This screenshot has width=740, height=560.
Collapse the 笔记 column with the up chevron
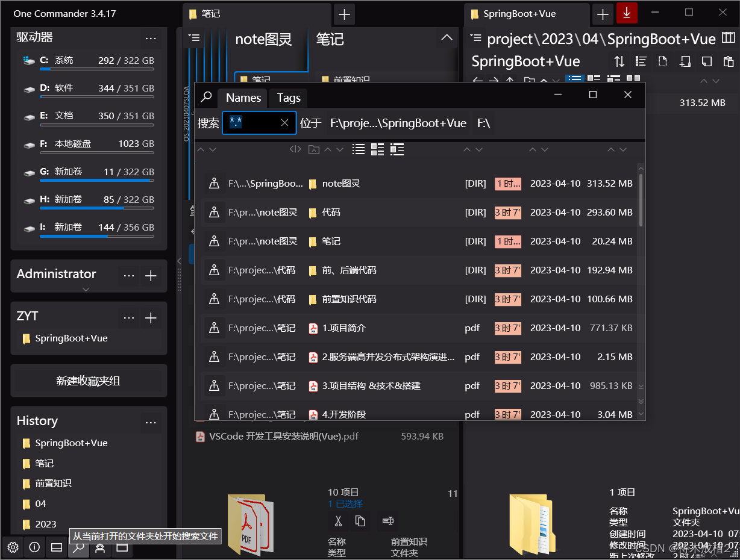[447, 38]
